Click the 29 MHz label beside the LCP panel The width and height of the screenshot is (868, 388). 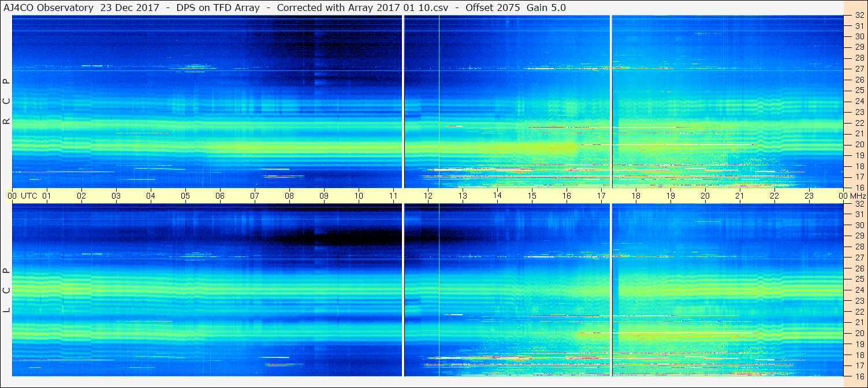click(859, 236)
